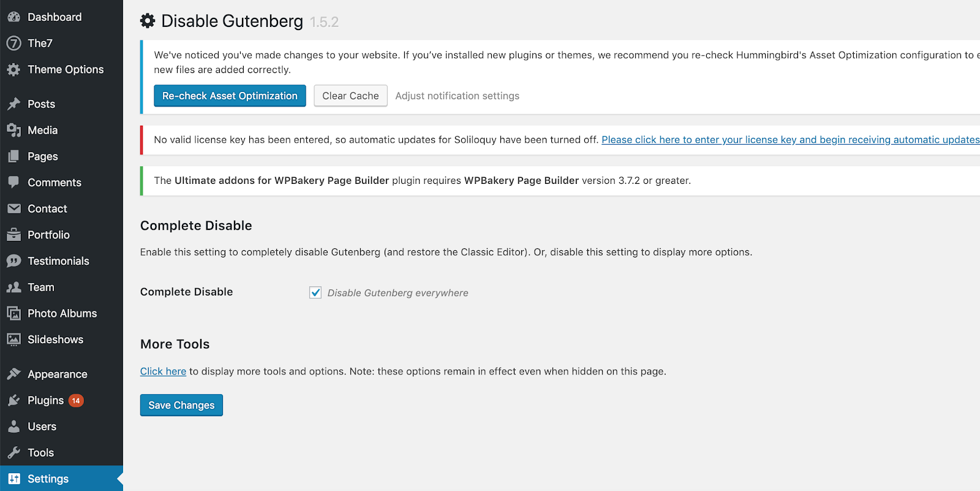Click the Pages document icon
This screenshot has width=980, height=491.
13,156
